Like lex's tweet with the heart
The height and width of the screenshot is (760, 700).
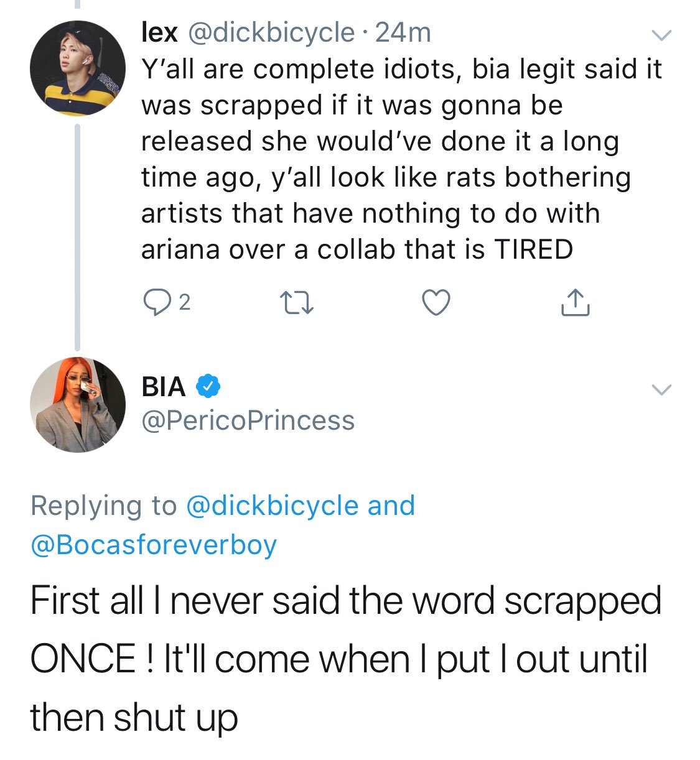(x=436, y=303)
